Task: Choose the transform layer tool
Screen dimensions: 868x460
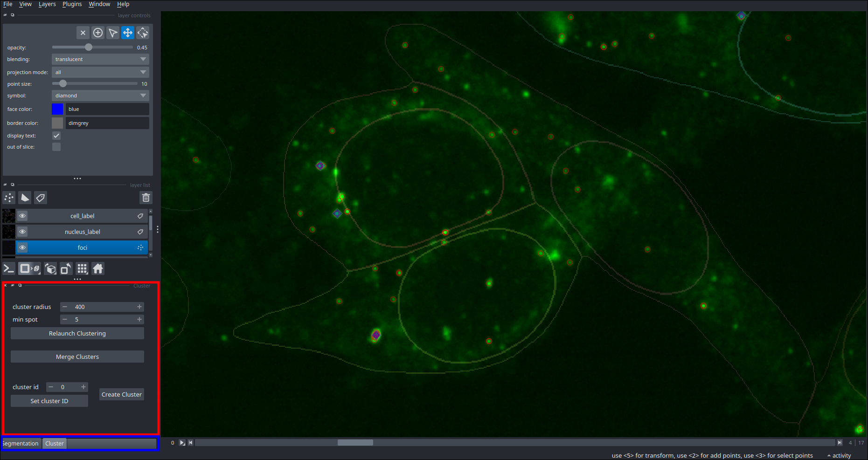Action: [143, 33]
